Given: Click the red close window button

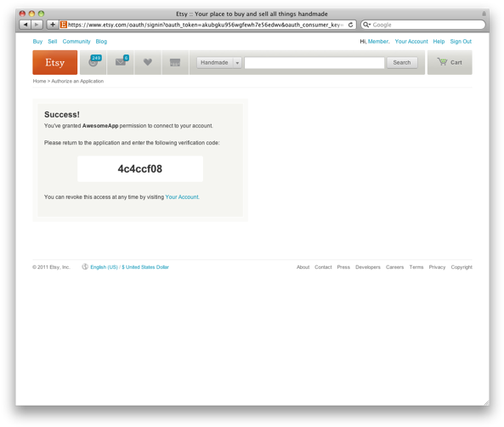Looking at the screenshot, I should coord(22,14).
